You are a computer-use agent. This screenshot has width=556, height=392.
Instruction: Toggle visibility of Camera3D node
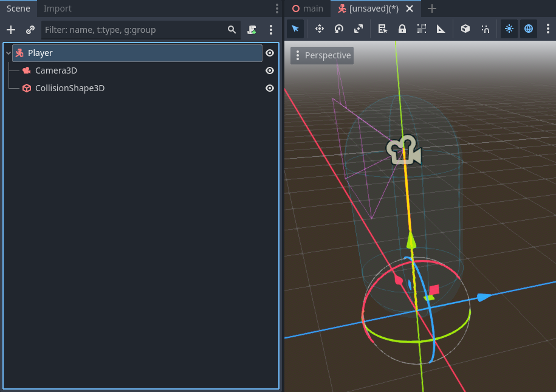pos(270,70)
